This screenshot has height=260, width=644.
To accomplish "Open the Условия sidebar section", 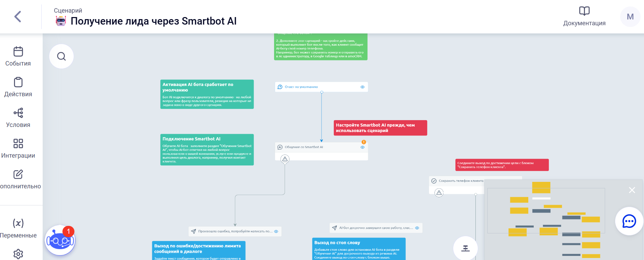I will point(18,118).
